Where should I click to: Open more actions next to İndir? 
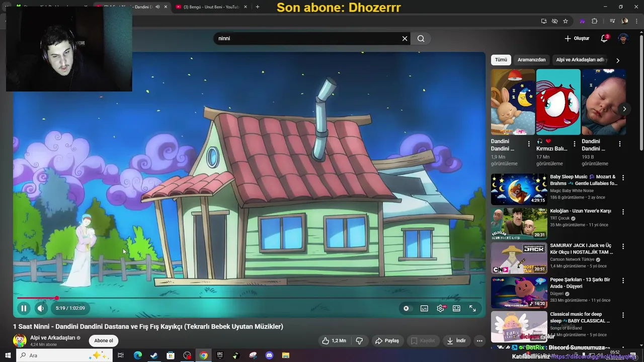click(479, 340)
